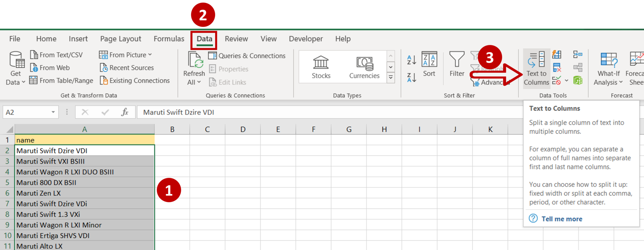Screen dimensions: 644x250
Task: Open the Manage Data Model green icon
Action: click(x=578, y=81)
